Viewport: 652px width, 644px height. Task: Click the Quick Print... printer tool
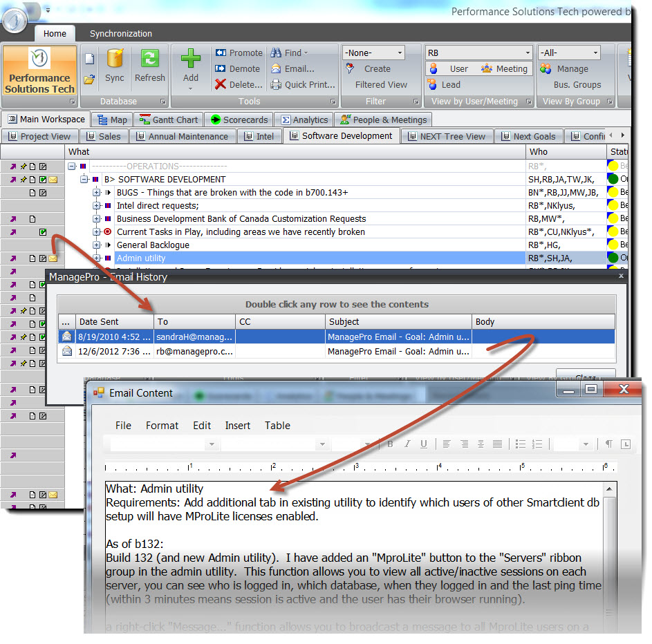(303, 84)
